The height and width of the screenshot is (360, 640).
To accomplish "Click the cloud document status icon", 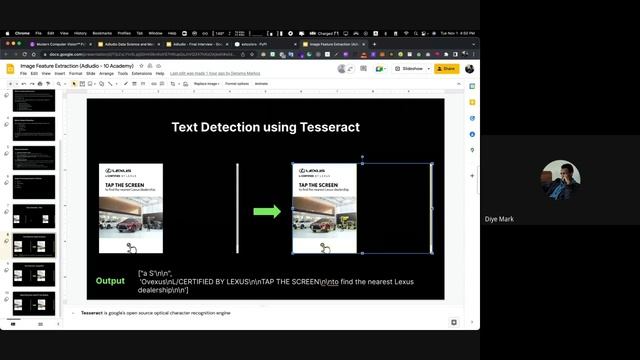I will (x=158, y=66).
